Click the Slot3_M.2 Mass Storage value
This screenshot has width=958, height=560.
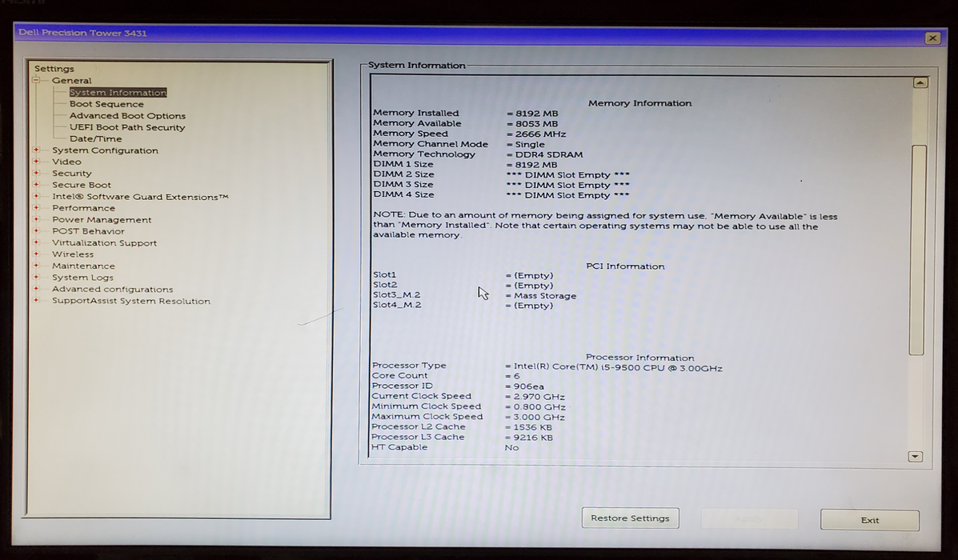(x=541, y=295)
